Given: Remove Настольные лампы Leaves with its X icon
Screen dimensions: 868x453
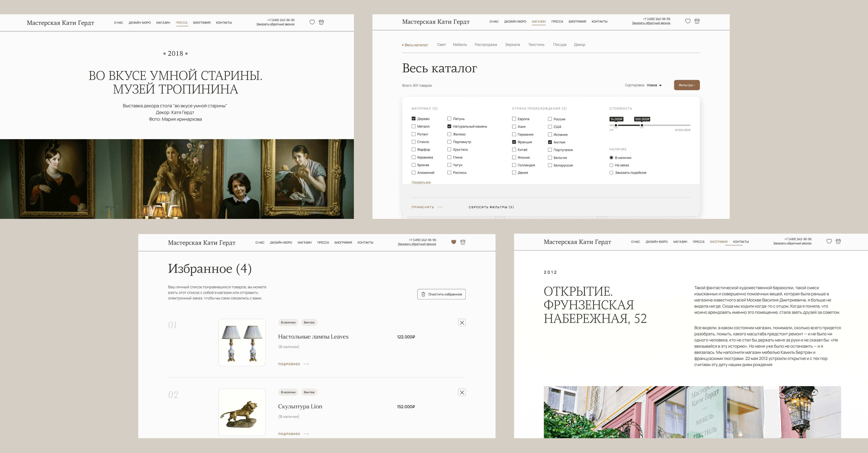Looking at the screenshot, I should (462, 323).
